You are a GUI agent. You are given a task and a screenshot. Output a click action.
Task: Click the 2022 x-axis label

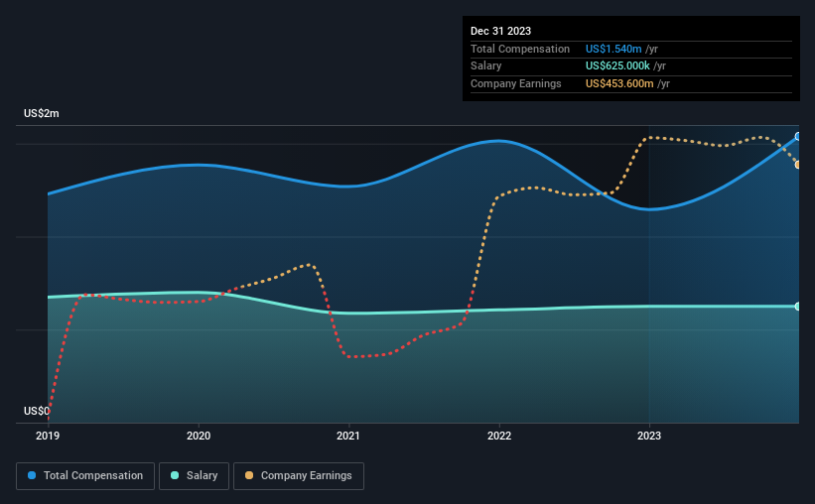(x=499, y=436)
